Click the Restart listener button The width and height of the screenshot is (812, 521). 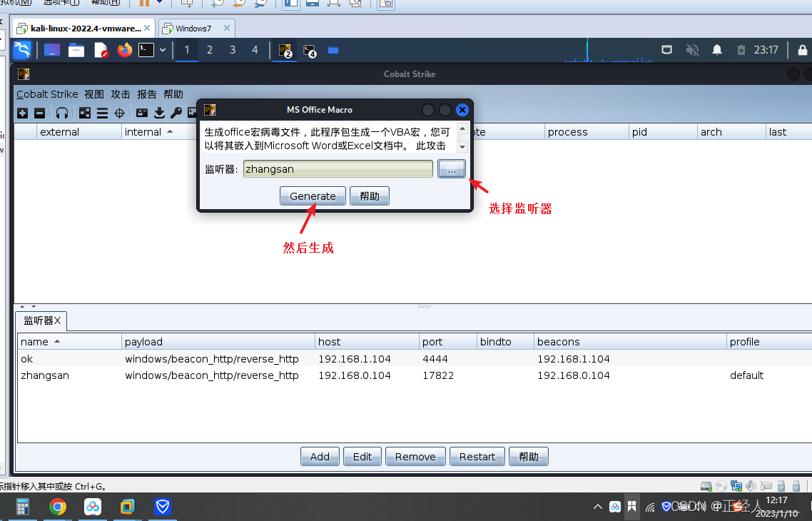point(477,457)
